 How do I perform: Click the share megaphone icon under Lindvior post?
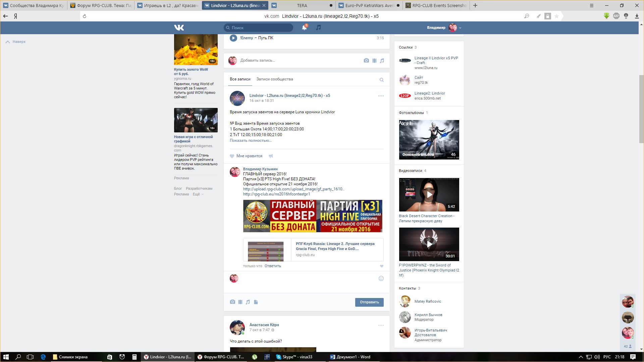coord(271,156)
